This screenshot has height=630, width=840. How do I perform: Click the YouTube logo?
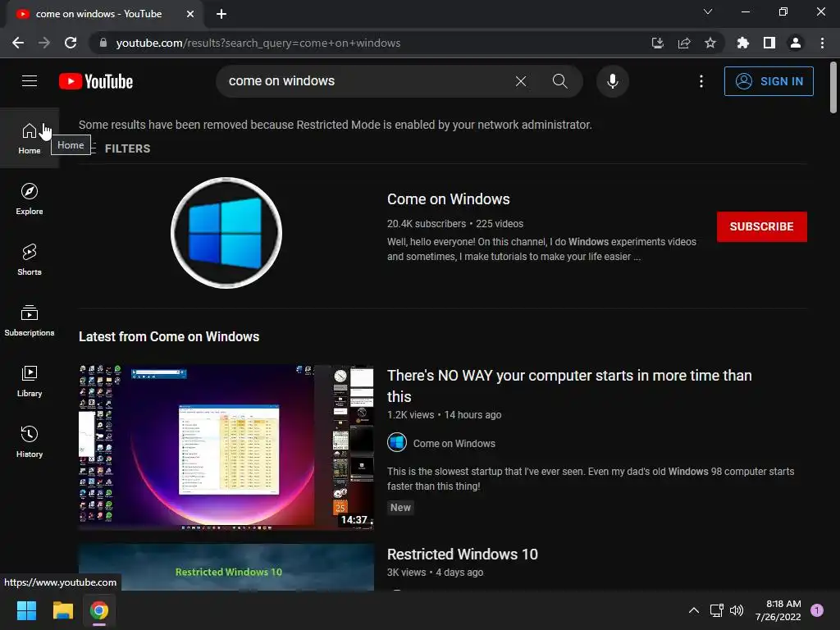point(96,81)
